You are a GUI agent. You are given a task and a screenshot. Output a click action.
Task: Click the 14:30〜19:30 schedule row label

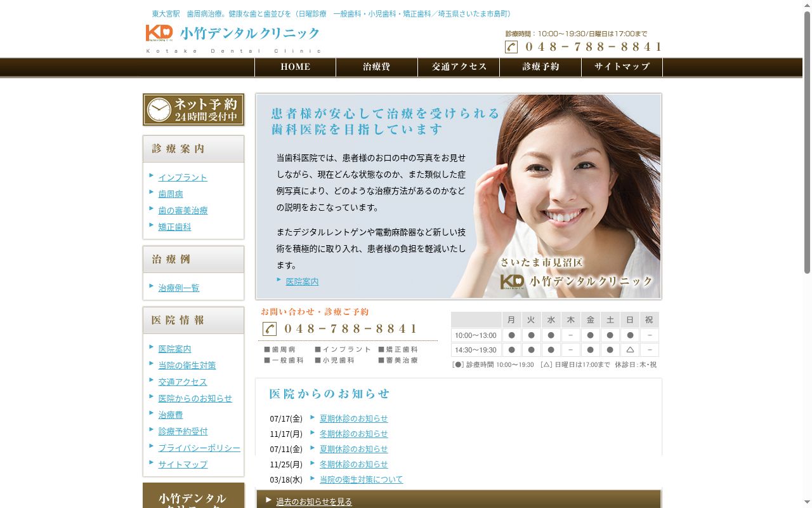[476, 350]
